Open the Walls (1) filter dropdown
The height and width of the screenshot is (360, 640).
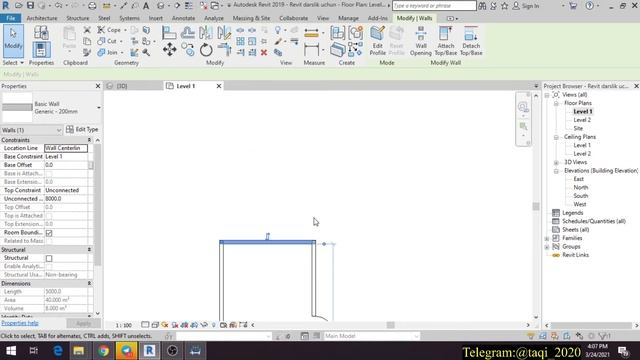point(31,130)
